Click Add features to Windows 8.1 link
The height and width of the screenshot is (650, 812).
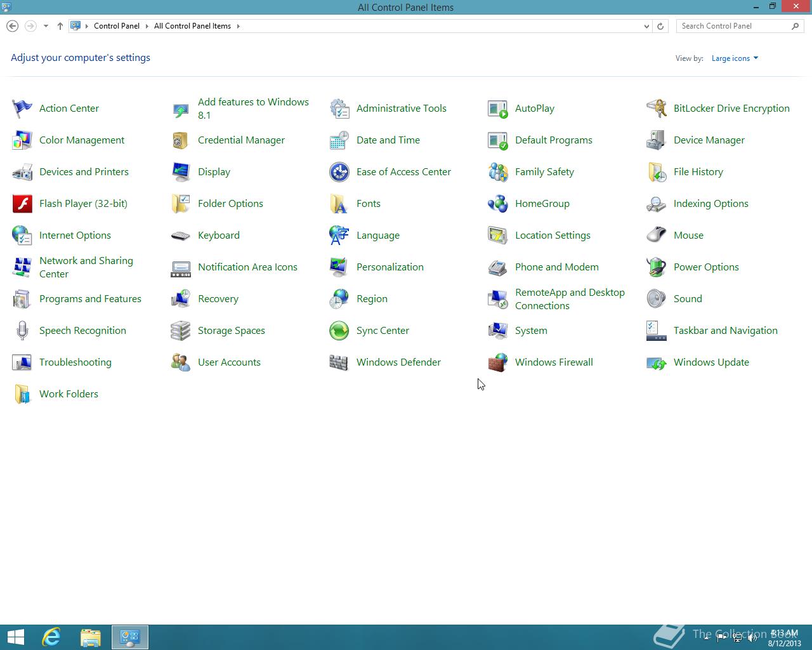pos(253,109)
